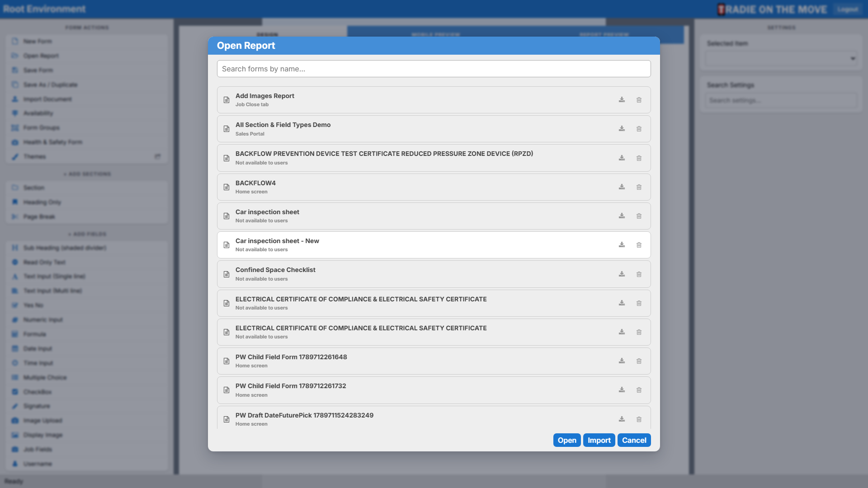Viewport: 868px width, 488px height.
Task: Download the Confined Space Checklist form
Action: click(x=622, y=274)
